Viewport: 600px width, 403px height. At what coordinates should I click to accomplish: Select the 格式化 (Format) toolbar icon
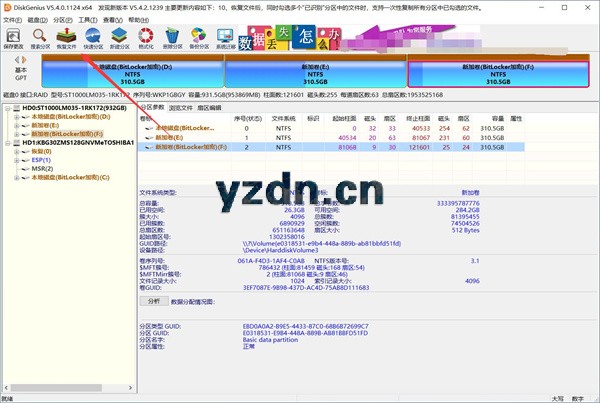tap(146, 36)
